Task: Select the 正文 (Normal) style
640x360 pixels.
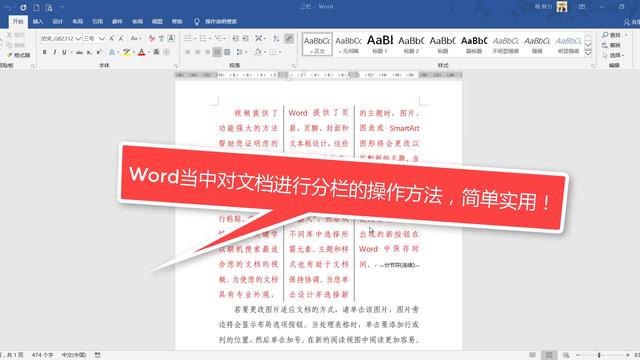Action: (317, 44)
